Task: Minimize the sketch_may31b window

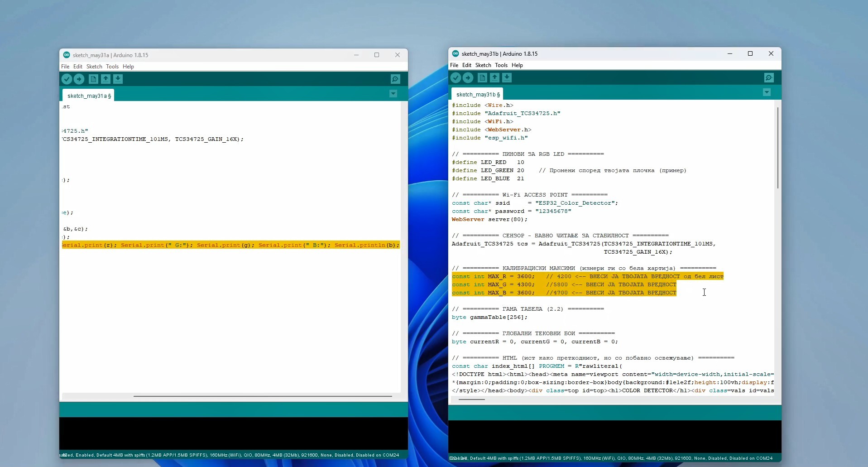Action: pos(730,53)
